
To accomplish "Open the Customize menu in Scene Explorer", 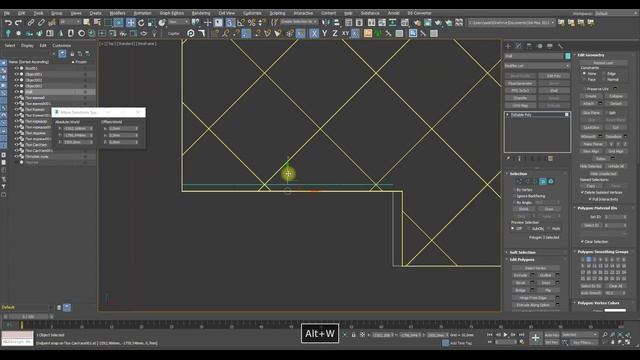I will (62, 46).
